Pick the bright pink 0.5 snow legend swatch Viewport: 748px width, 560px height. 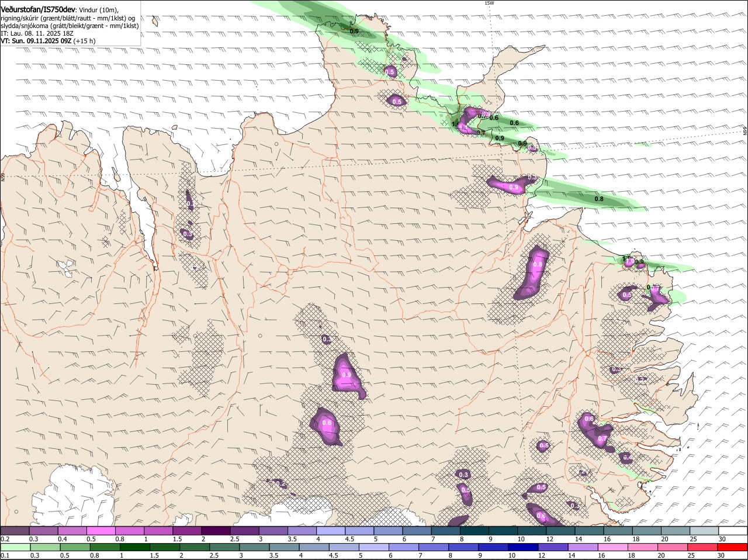[x=101, y=530]
